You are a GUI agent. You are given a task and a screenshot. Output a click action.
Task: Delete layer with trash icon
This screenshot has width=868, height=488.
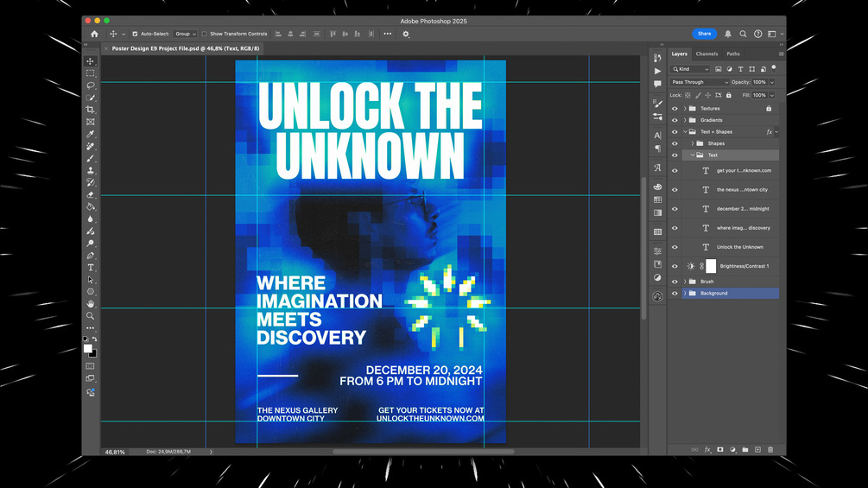coord(770,450)
